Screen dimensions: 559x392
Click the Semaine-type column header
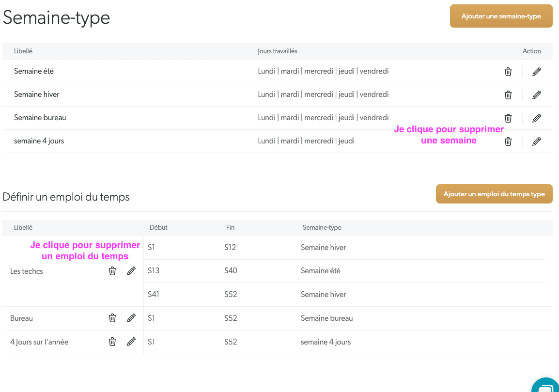(322, 227)
